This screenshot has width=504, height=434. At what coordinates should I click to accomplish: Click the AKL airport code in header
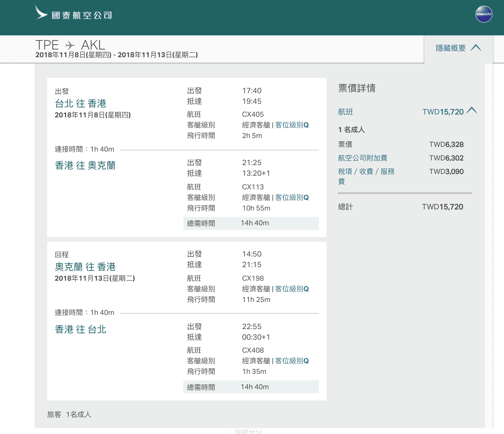tap(93, 45)
